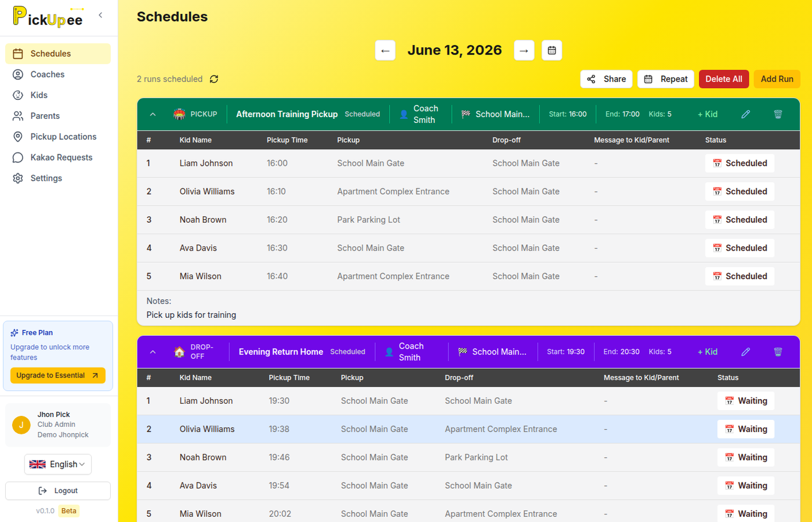Delete the Afternoon Training Pickup run
812x522 pixels.
[x=778, y=114]
